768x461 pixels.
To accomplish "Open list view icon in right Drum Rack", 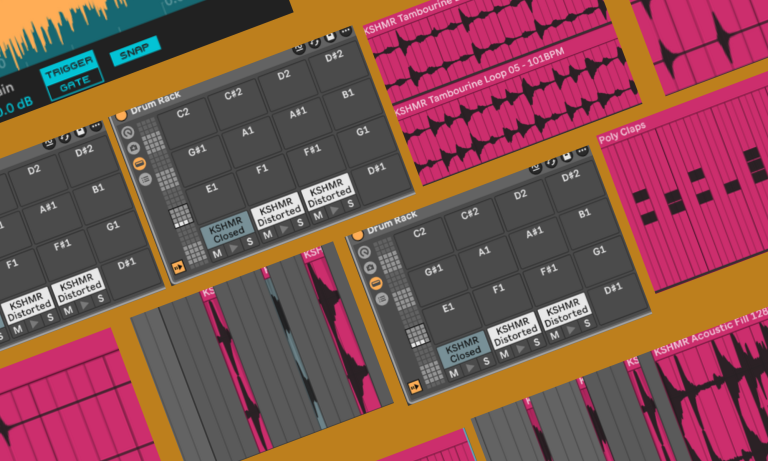I will (x=382, y=298).
